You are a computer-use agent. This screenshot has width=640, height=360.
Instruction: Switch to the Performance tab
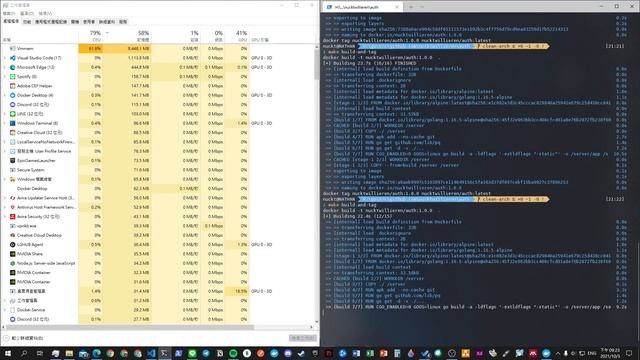27,22
